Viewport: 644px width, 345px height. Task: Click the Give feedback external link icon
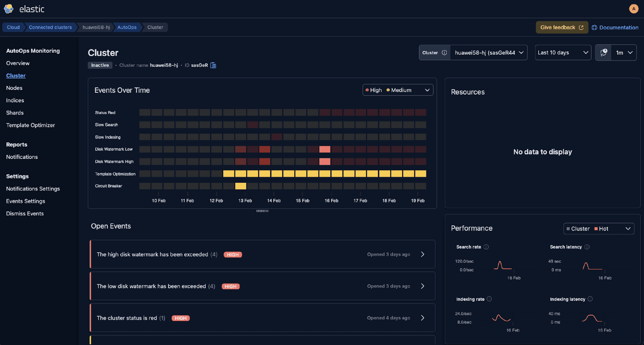pyautogui.click(x=581, y=27)
